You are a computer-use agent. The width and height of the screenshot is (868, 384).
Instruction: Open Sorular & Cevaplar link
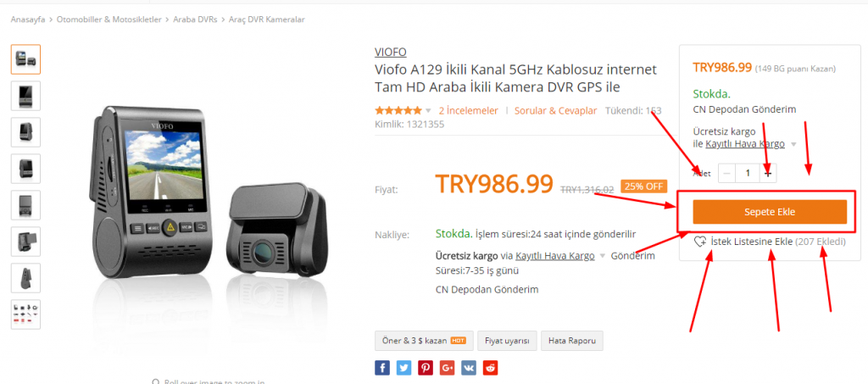coord(556,111)
